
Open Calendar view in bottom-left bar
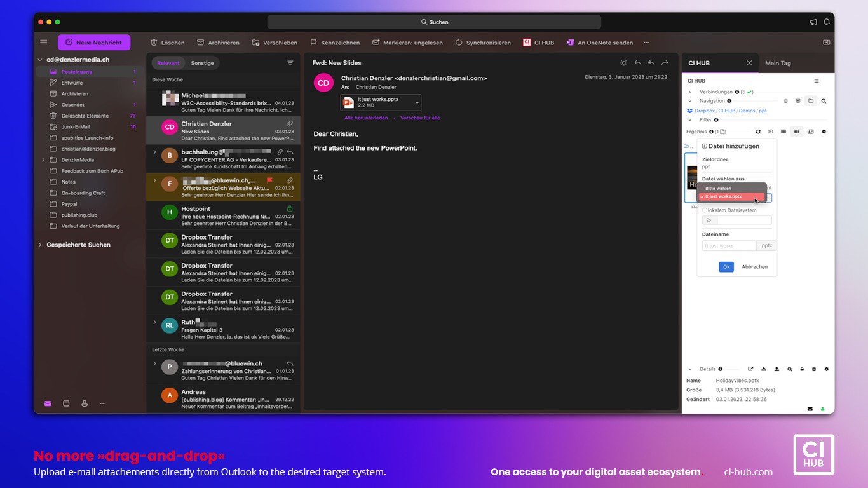pyautogui.click(x=66, y=403)
